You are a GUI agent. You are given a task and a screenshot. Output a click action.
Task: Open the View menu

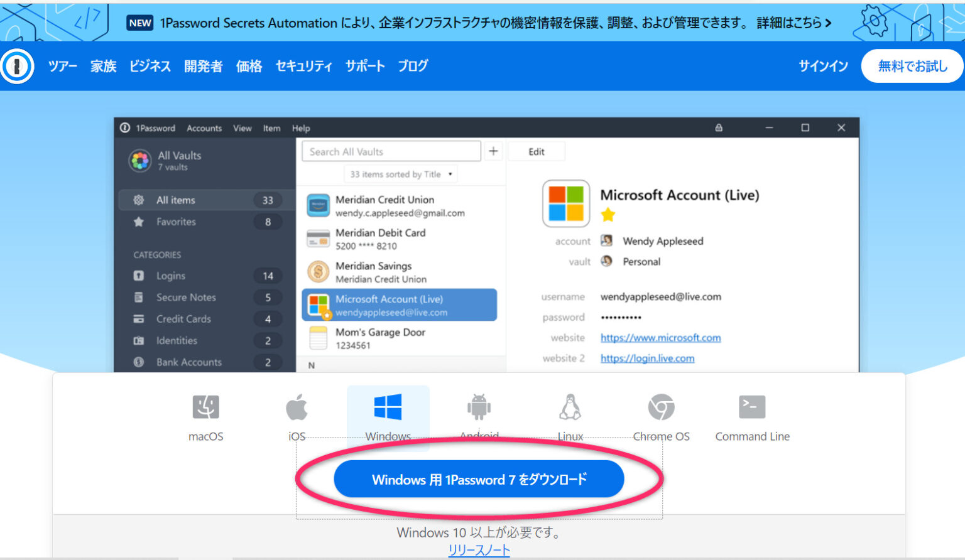point(243,128)
